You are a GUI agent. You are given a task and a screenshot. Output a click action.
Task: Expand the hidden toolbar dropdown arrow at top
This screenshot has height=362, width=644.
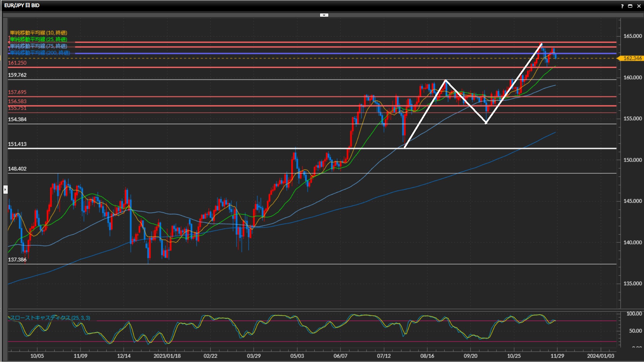tap(324, 15)
